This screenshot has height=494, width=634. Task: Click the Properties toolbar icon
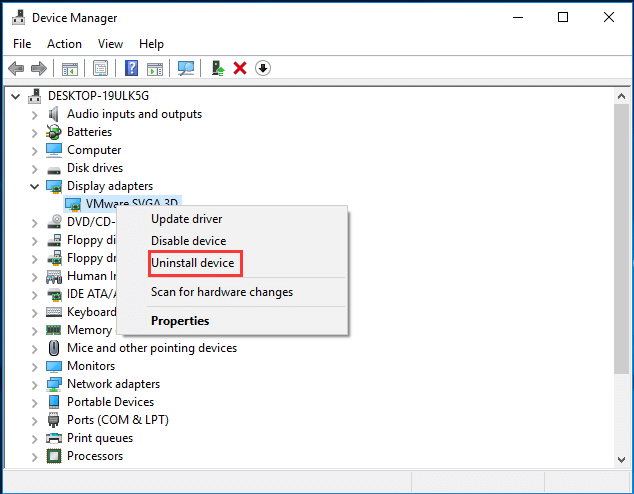(101, 68)
